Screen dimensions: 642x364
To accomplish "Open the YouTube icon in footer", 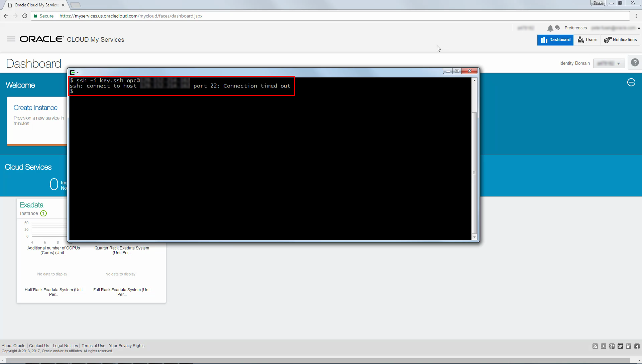I will [604, 346].
